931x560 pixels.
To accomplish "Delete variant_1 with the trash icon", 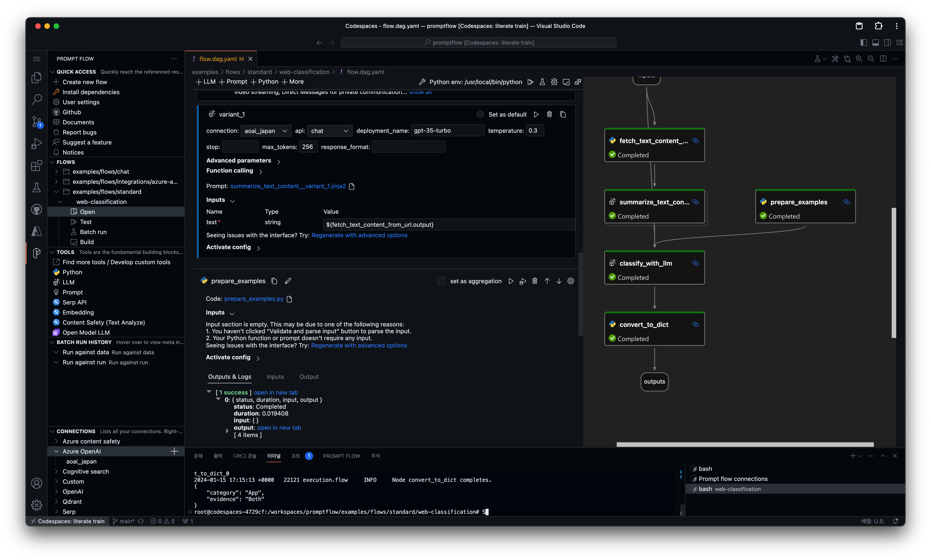I will tap(549, 114).
